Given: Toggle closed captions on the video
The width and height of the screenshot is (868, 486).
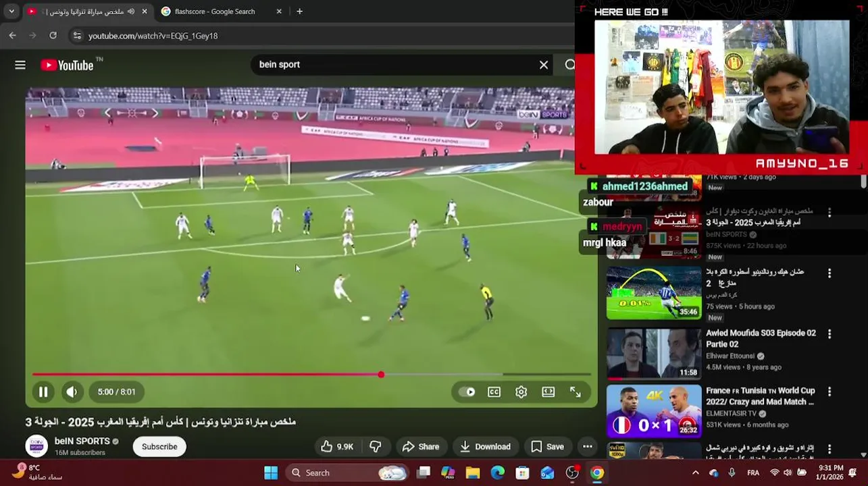Looking at the screenshot, I should tap(494, 391).
